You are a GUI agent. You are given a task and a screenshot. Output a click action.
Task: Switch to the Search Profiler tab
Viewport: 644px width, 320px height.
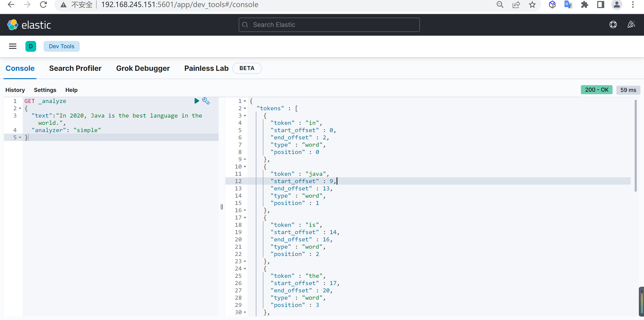pos(75,69)
